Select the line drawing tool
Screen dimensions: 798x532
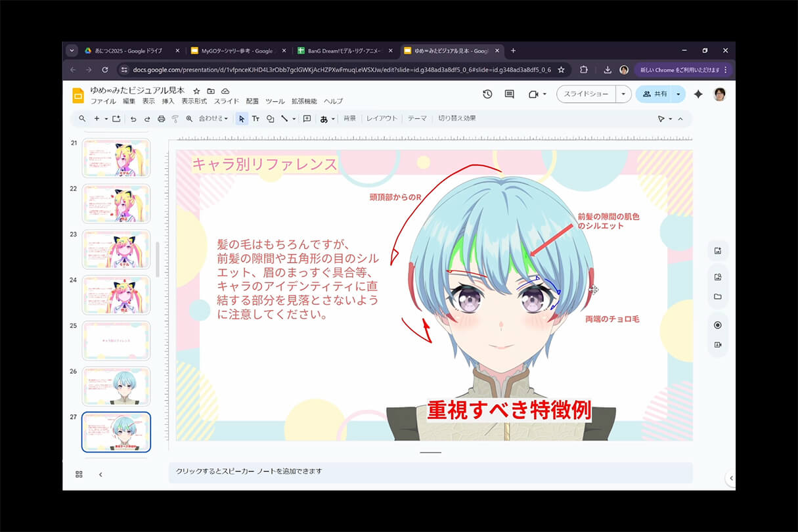285,119
